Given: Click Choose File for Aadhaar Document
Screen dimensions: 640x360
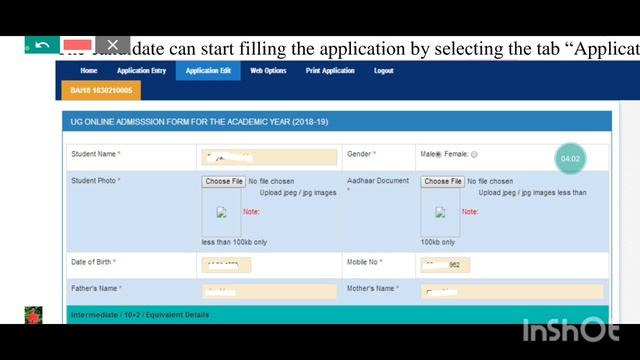Looking at the screenshot, I should coord(442,181).
